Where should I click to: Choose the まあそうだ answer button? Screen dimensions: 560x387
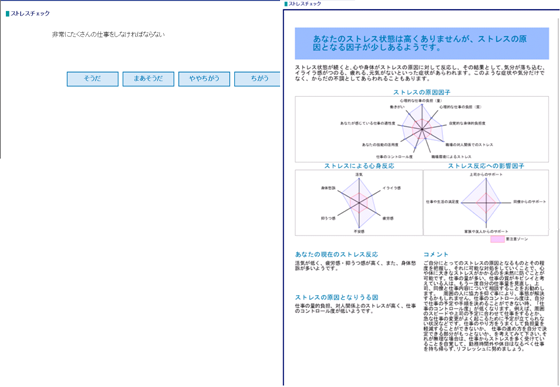(x=148, y=79)
